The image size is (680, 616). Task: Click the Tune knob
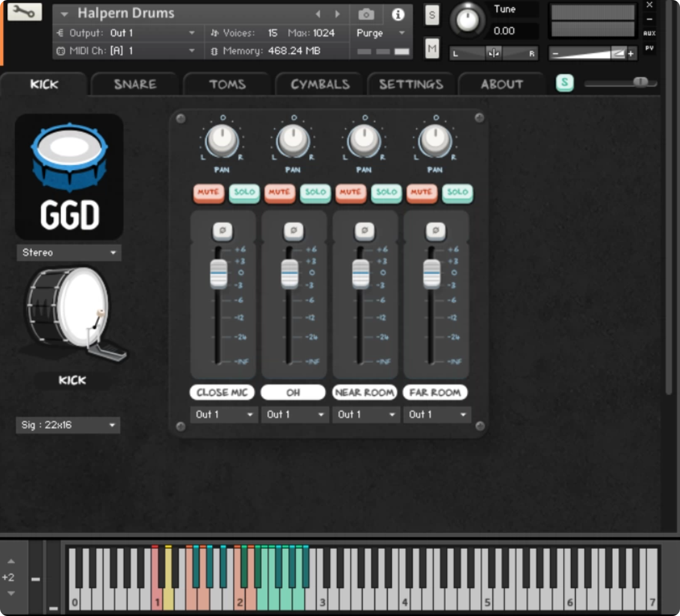[467, 20]
